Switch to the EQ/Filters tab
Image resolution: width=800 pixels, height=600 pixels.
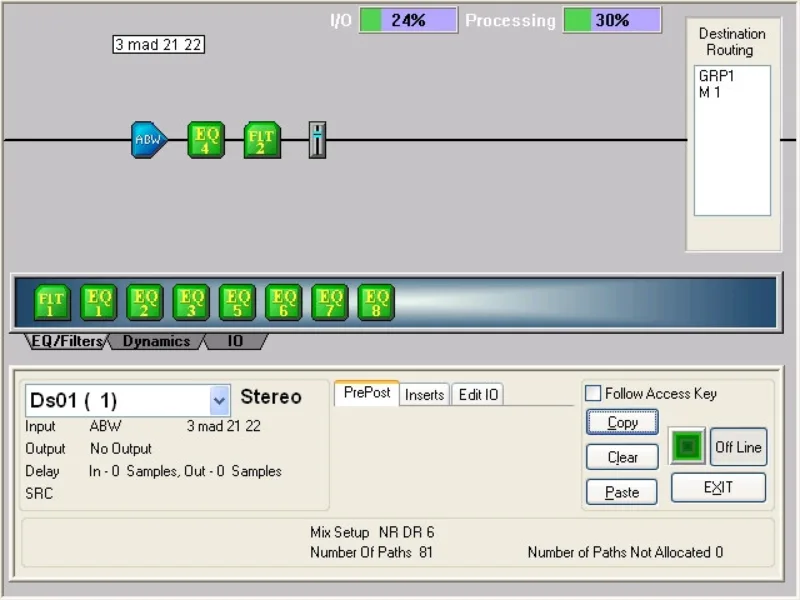tap(67, 341)
